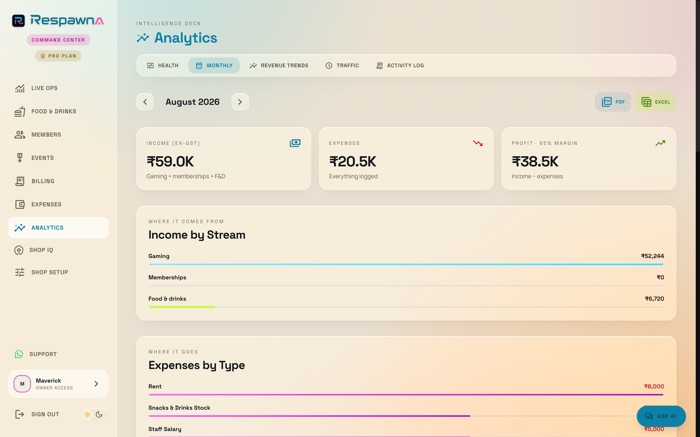Open the Expenses wallet icon
This screenshot has height=437, width=700.
pyautogui.click(x=20, y=204)
